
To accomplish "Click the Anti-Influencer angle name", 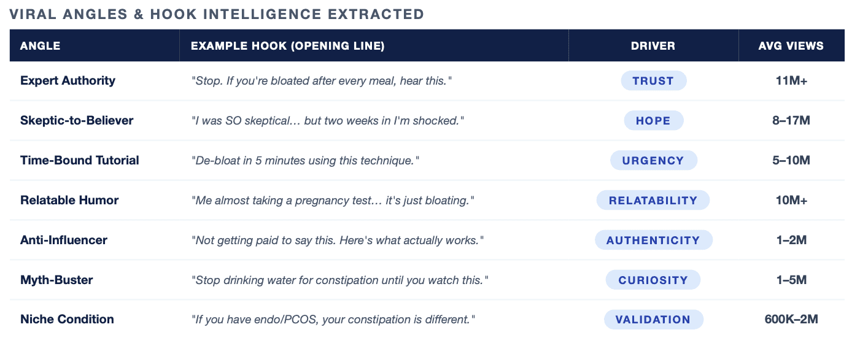I will pos(64,240).
